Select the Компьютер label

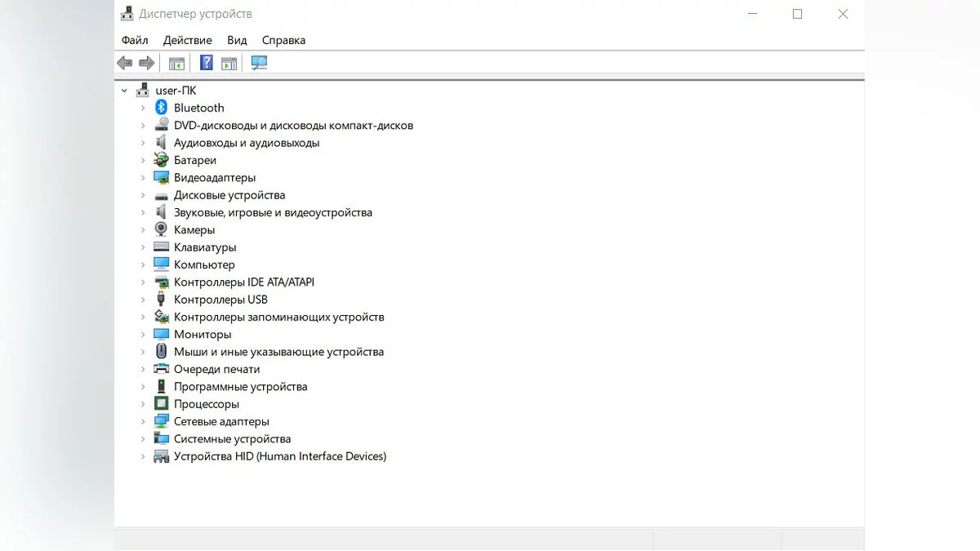click(x=204, y=264)
